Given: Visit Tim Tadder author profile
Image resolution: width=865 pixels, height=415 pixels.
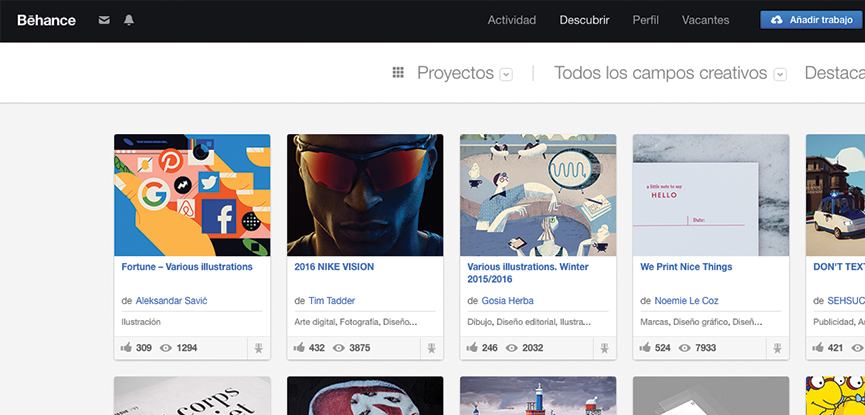Looking at the screenshot, I should click(x=332, y=301).
